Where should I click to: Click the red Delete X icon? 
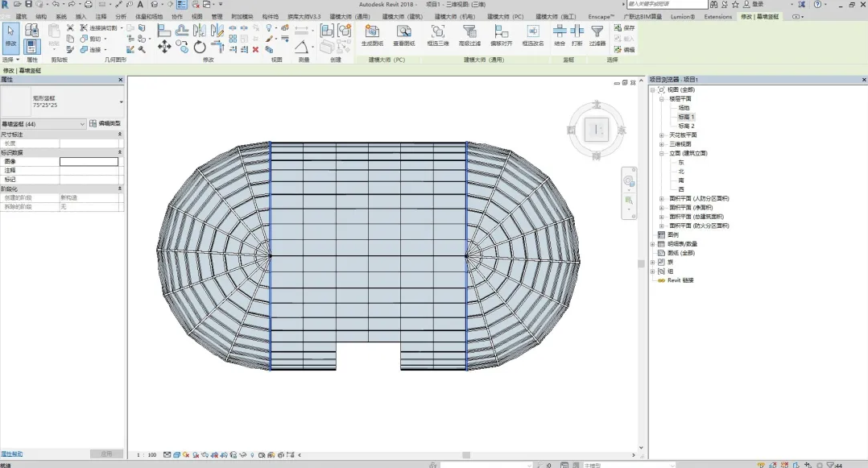coord(256,49)
